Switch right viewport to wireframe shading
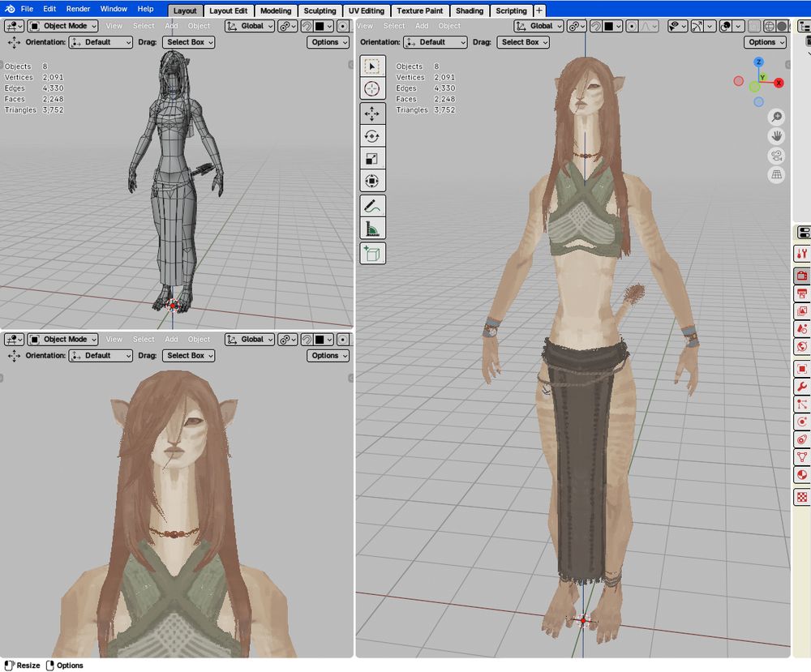This screenshot has height=672, width=811. pos(770,26)
